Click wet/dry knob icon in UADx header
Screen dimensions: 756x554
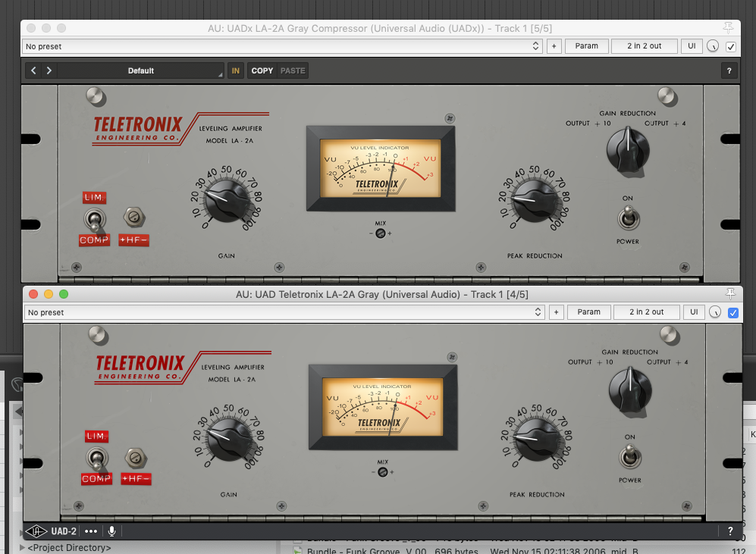(713, 46)
